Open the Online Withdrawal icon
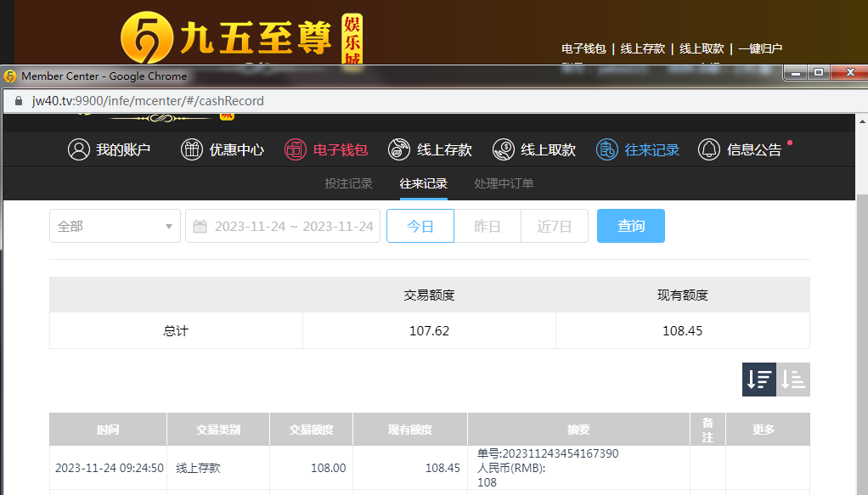The width and height of the screenshot is (868, 495). pos(503,150)
